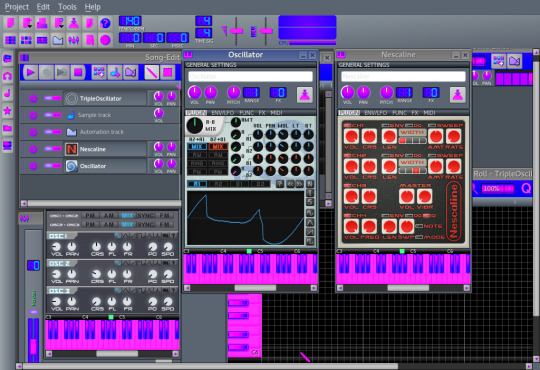The height and width of the screenshot is (370, 540).
Task: Show the Controller Rack from the main toolbar
Action: pyautogui.click(x=105, y=40)
